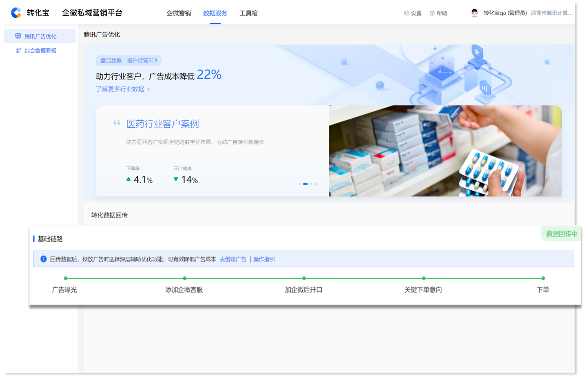Select the first carousel dot

300,184
